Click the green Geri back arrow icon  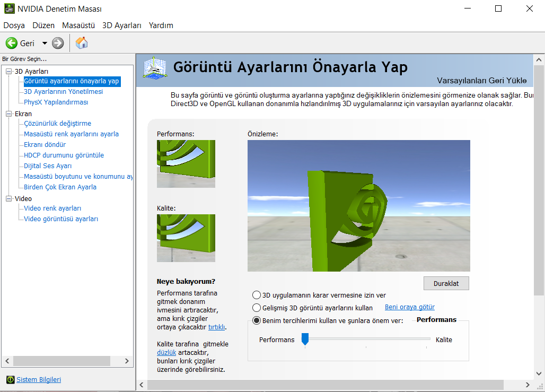[12, 43]
